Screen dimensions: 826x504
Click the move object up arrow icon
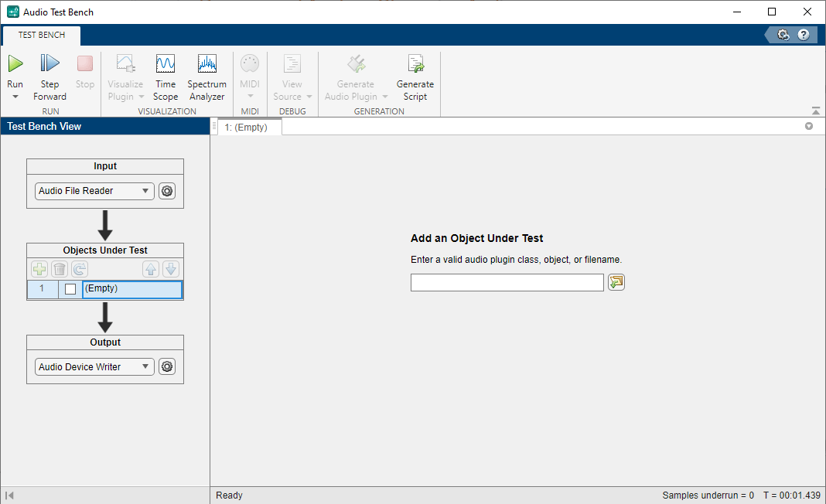[x=151, y=270]
